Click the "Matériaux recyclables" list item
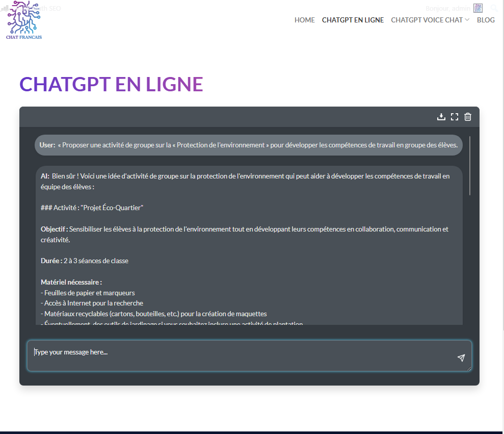 tap(153, 314)
